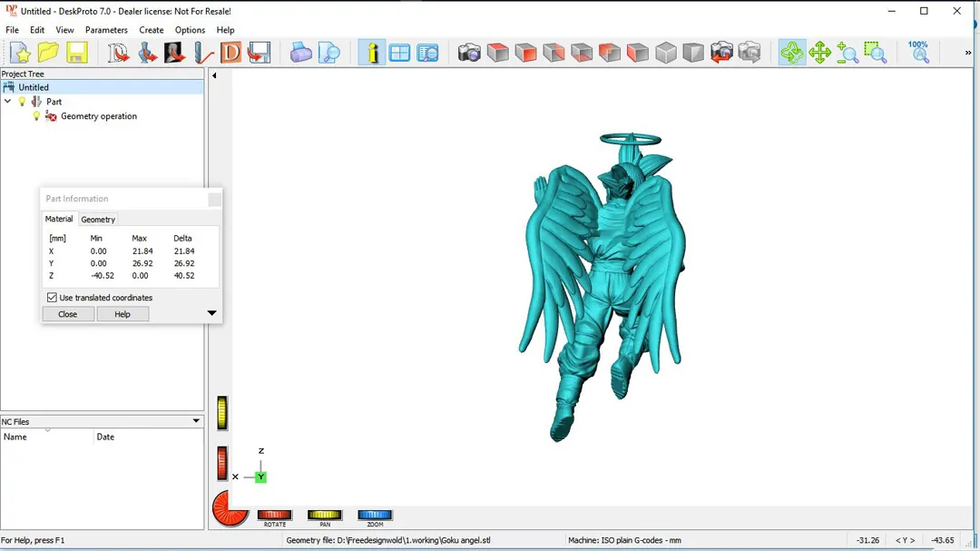Click the New Project star icon
This screenshot has height=551, width=980.
(20, 54)
